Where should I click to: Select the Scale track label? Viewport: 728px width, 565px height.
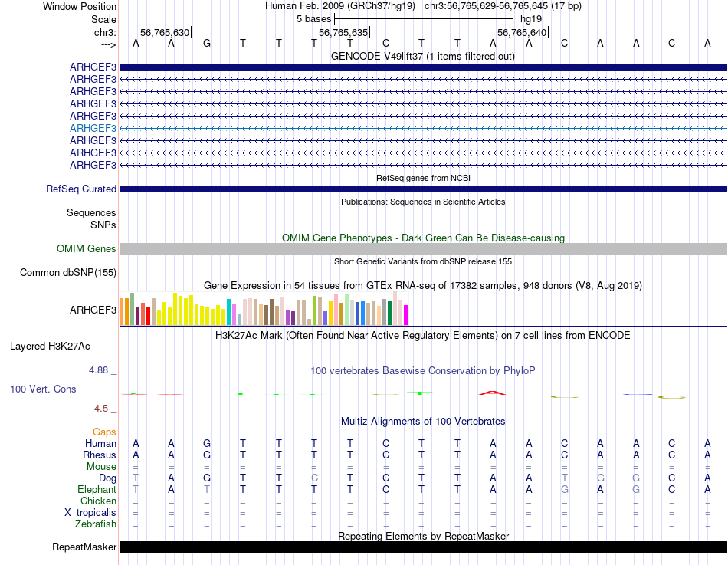click(103, 19)
